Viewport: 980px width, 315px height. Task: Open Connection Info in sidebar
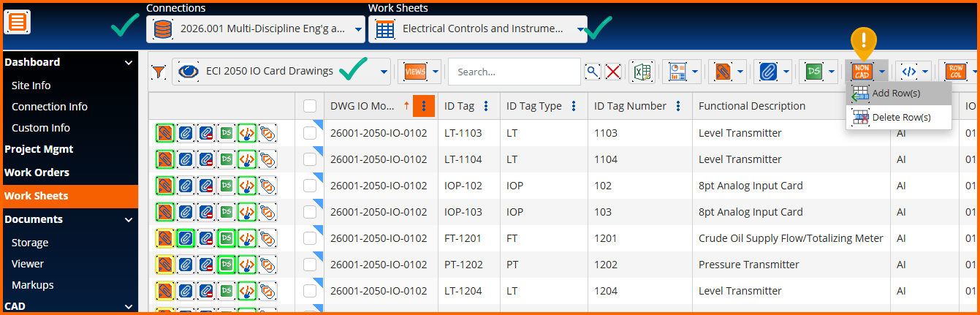click(50, 107)
